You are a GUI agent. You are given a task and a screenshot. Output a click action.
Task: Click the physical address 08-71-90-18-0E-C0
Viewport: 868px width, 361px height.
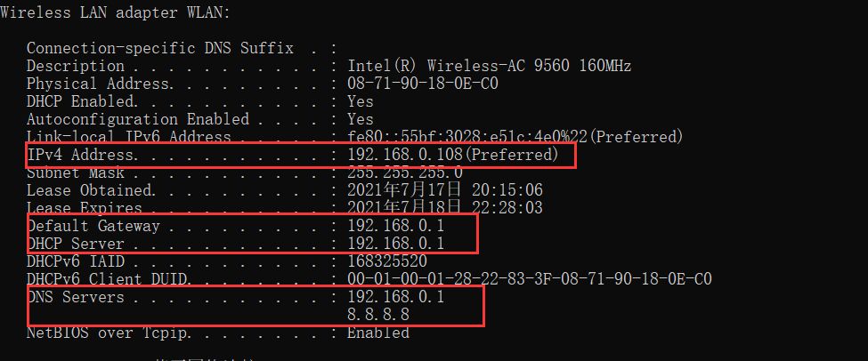pos(422,84)
